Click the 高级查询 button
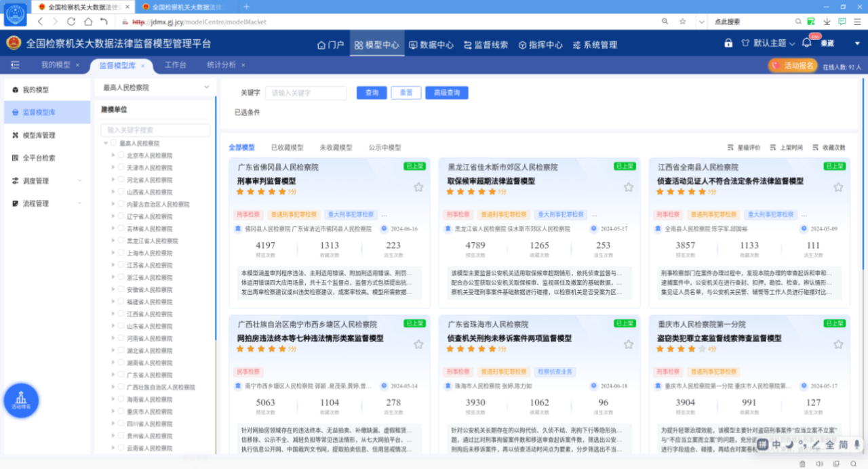The width and height of the screenshot is (868, 469). click(446, 93)
